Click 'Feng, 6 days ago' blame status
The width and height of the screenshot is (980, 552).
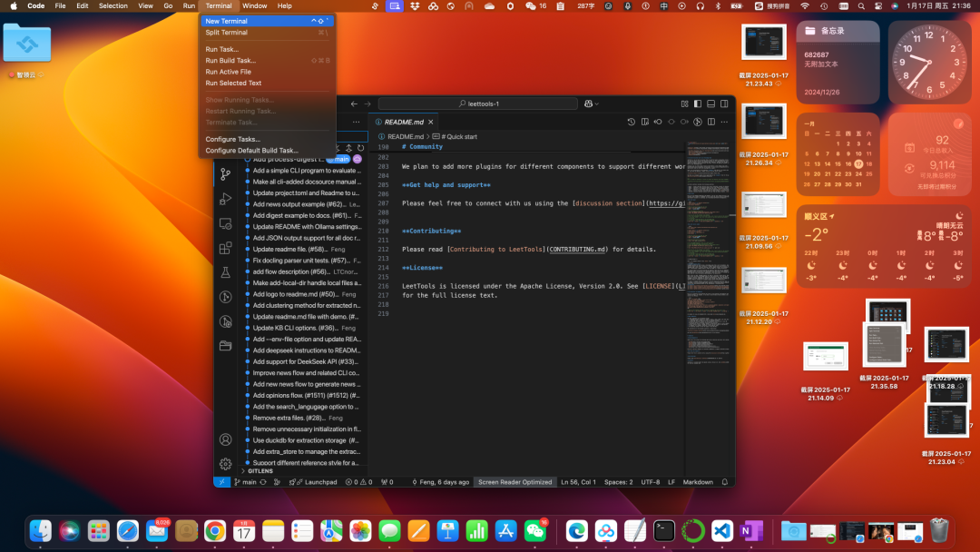pyautogui.click(x=440, y=482)
